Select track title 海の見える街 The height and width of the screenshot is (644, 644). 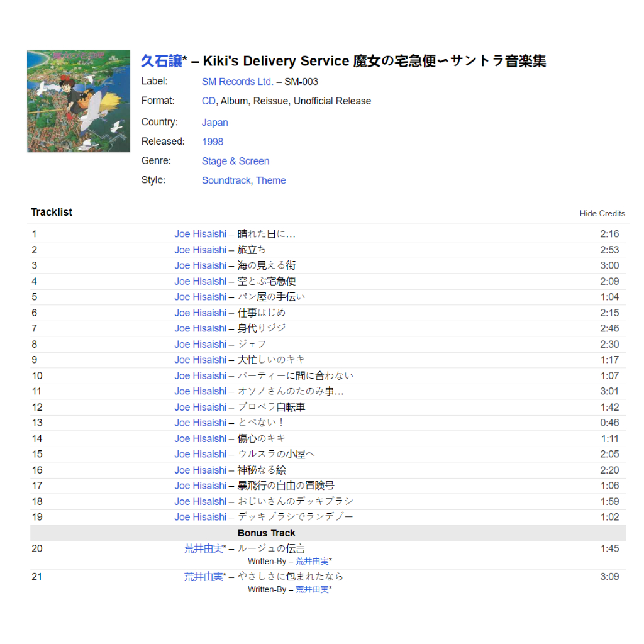tap(266, 265)
